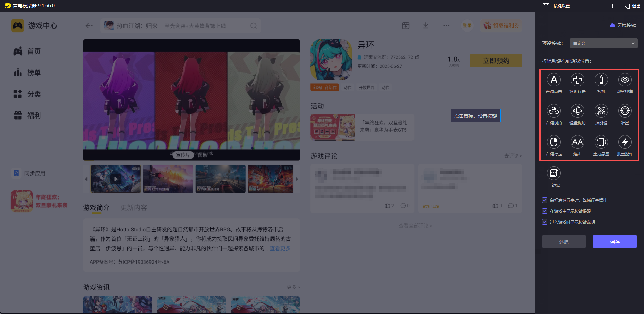Toggle 鼠标右键行走时,降低行走惯性 checkbox
Image resolution: width=644 pixels, height=314 pixels.
point(545,200)
